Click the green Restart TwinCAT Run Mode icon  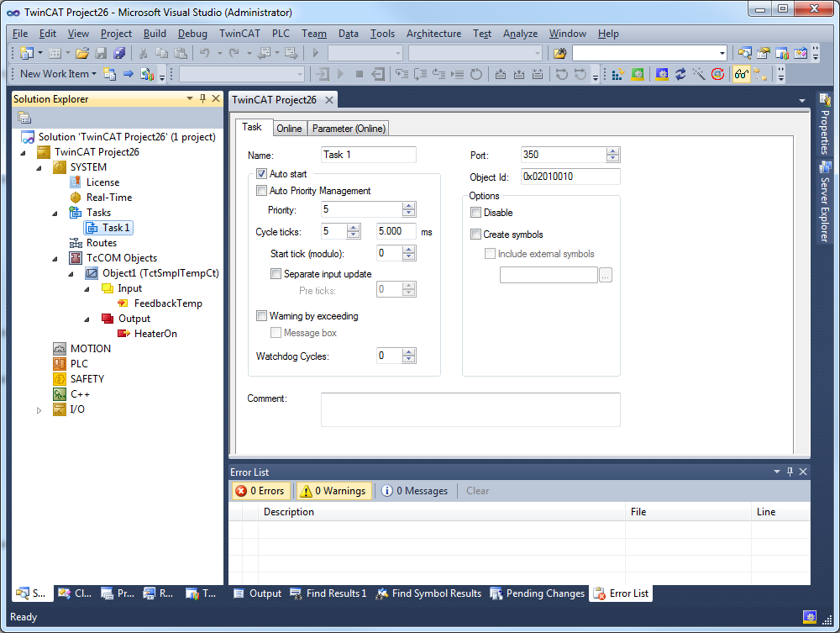pos(638,74)
